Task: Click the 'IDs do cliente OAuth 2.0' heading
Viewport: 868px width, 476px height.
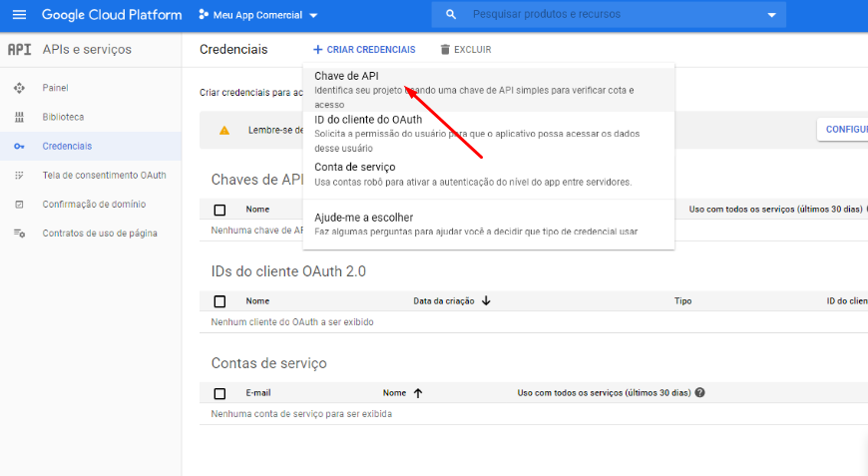Action: click(288, 271)
